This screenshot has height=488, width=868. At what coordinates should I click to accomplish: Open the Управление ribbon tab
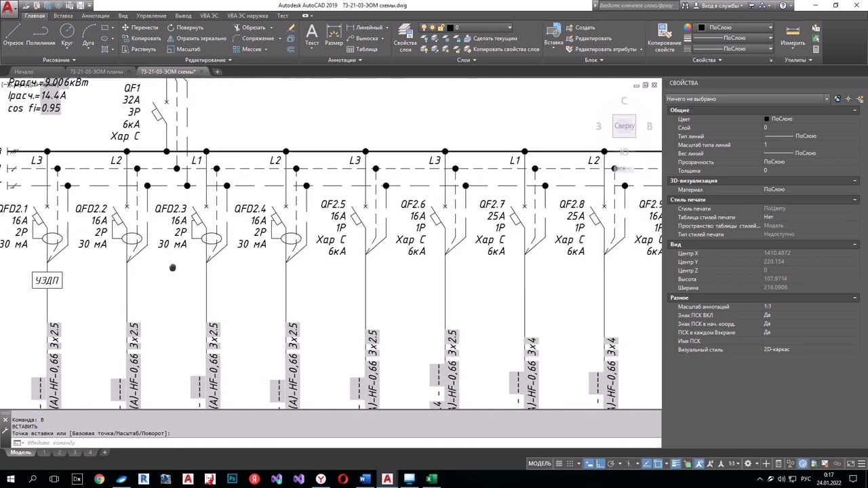pyautogui.click(x=151, y=16)
